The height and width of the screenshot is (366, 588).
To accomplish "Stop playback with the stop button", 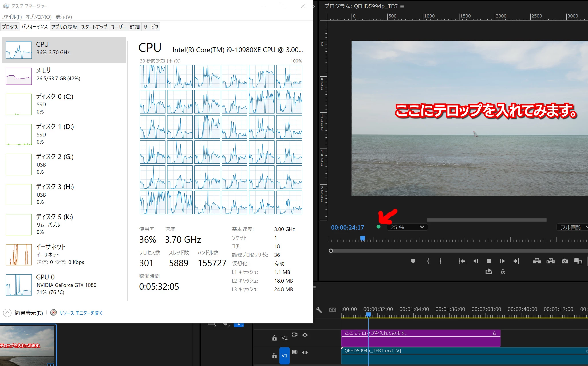I will click(x=489, y=261).
